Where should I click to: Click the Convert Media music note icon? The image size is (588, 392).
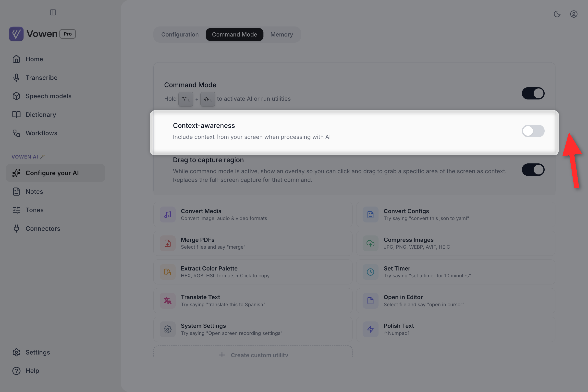168,215
